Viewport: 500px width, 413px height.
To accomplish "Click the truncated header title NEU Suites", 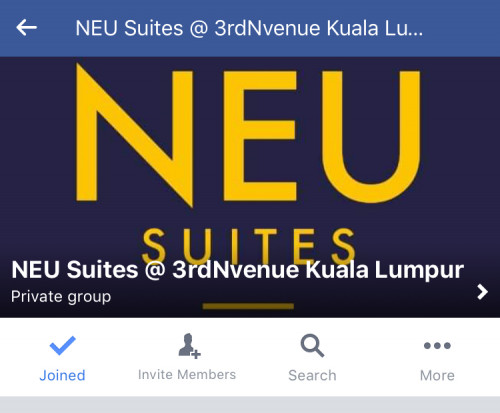I will pos(249,28).
